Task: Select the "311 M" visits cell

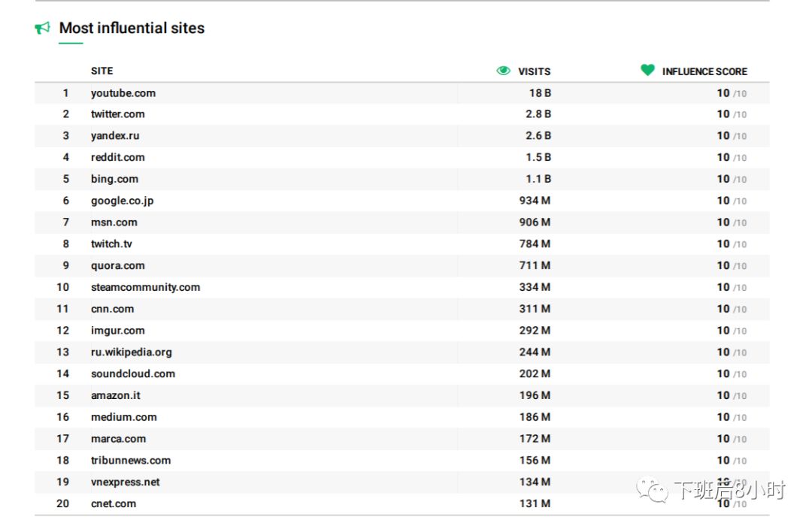Action: (535, 309)
